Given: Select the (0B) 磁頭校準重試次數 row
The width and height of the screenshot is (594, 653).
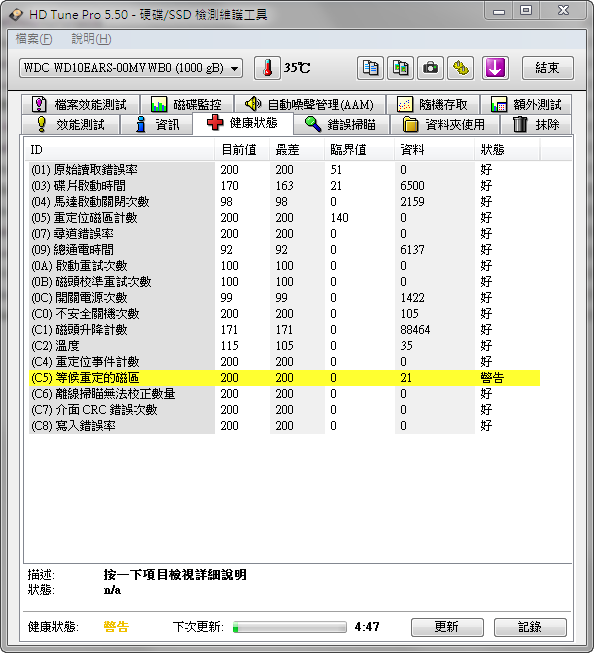Looking at the screenshot, I should [x=285, y=282].
